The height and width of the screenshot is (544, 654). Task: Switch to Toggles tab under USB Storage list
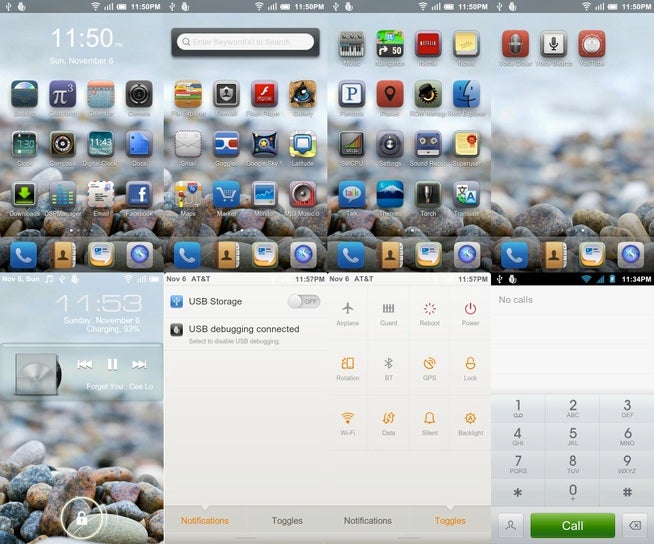[x=287, y=521]
